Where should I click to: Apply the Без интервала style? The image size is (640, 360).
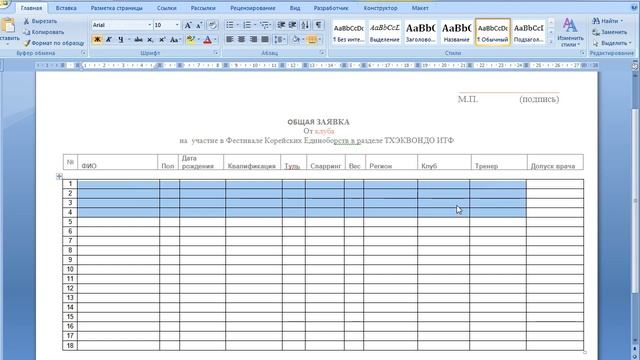(349, 32)
